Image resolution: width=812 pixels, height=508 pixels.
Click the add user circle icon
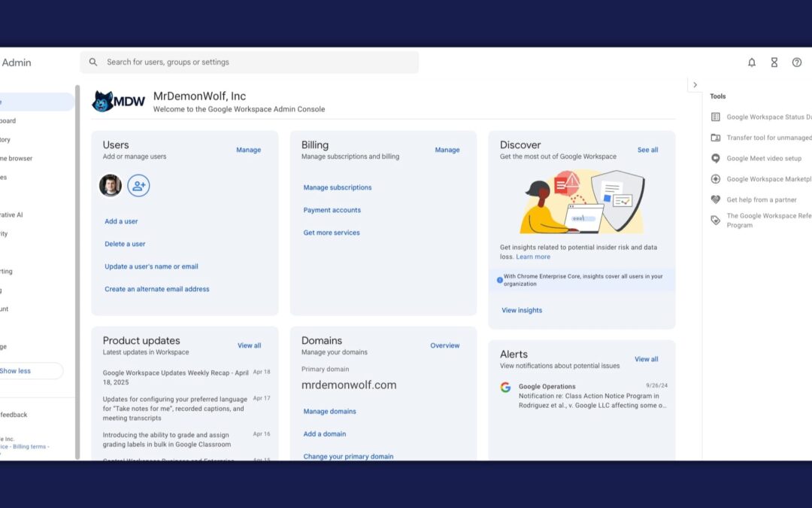(139, 186)
